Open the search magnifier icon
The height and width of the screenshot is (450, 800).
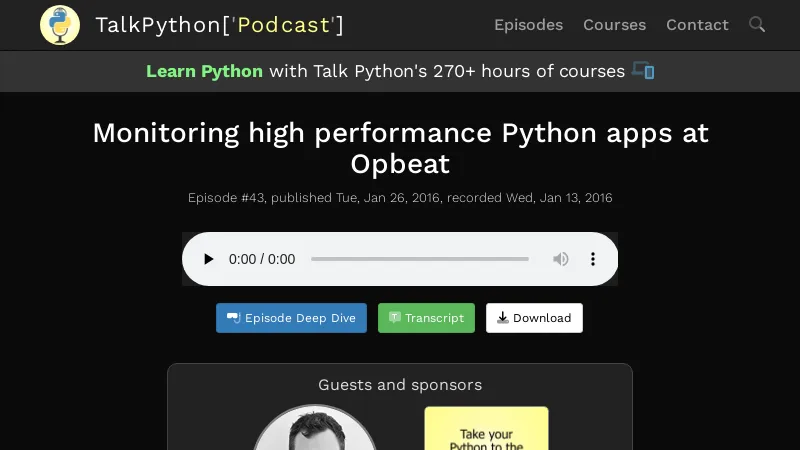[x=757, y=24]
